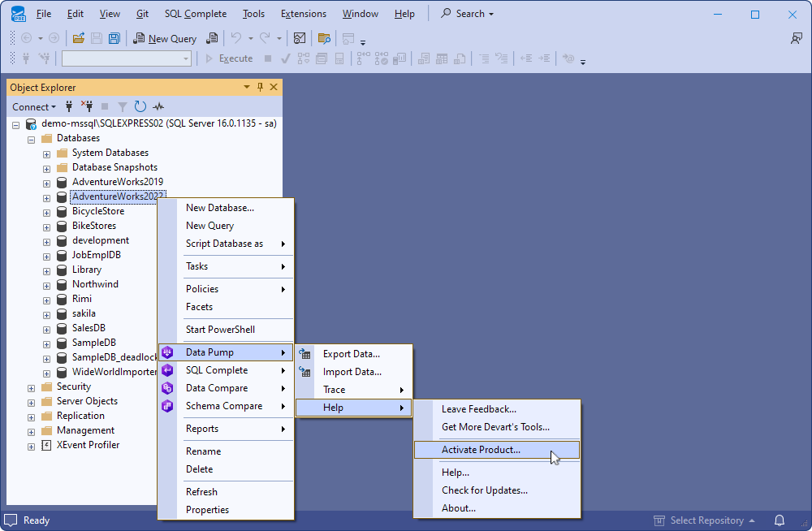Click the Export Data icon

305,354
